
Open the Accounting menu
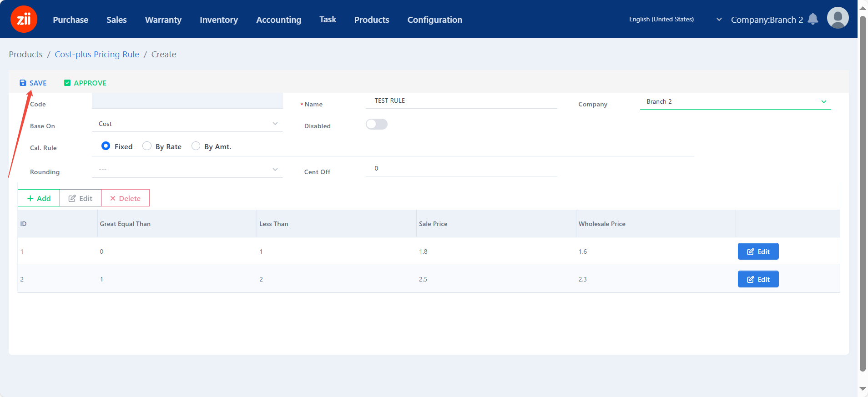279,20
